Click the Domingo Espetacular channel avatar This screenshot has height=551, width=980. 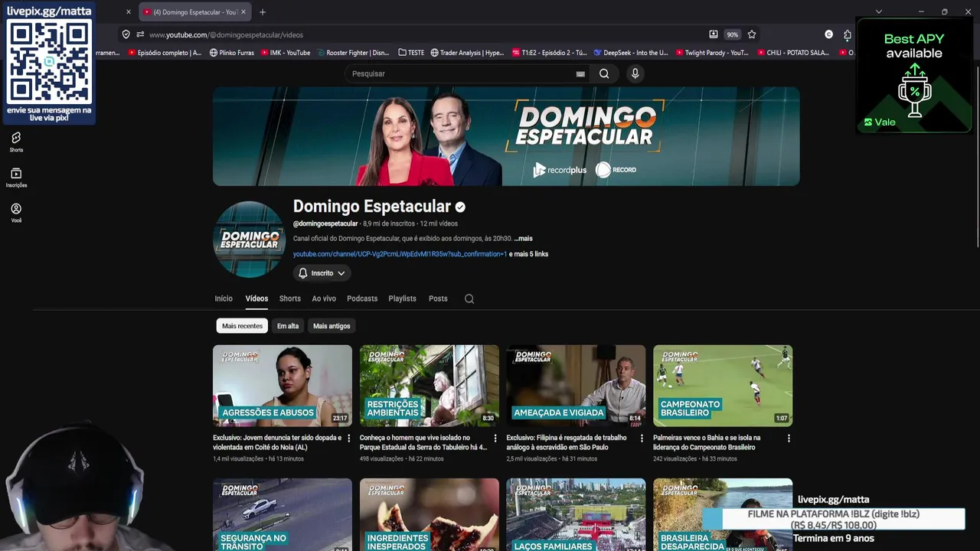(x=249, y=239)
